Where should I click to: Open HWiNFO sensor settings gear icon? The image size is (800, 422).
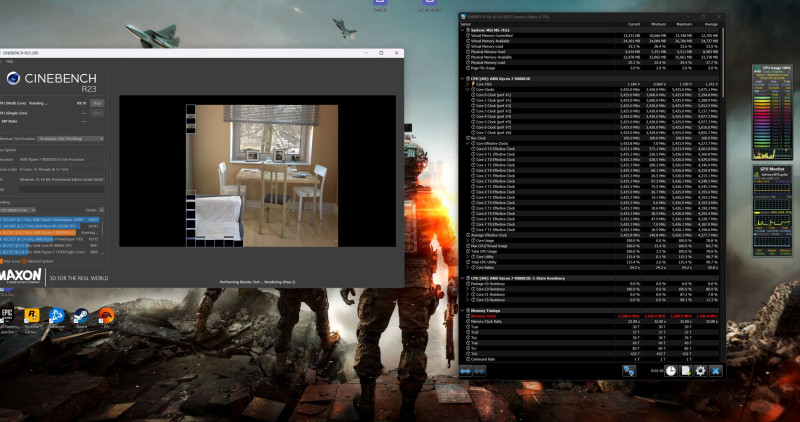701,371
